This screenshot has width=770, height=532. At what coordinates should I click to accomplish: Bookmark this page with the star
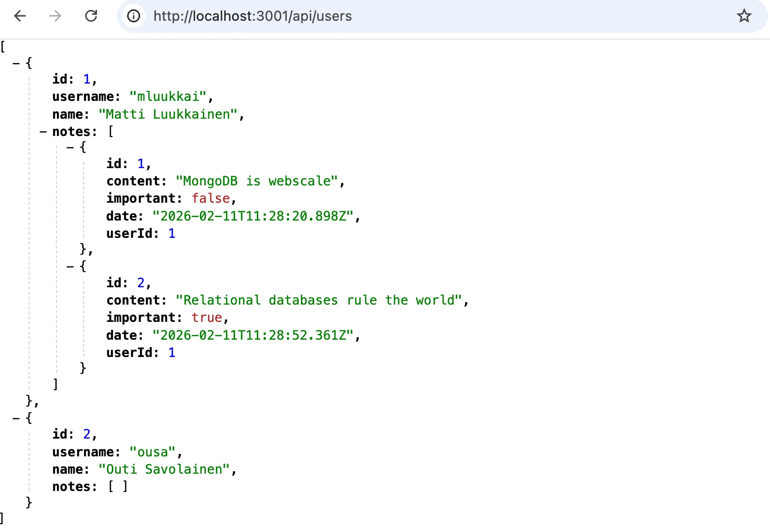click(744, 16)
